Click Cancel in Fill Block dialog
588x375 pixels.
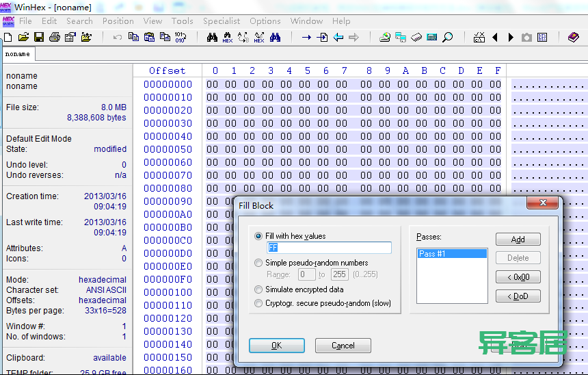point(343,346)
